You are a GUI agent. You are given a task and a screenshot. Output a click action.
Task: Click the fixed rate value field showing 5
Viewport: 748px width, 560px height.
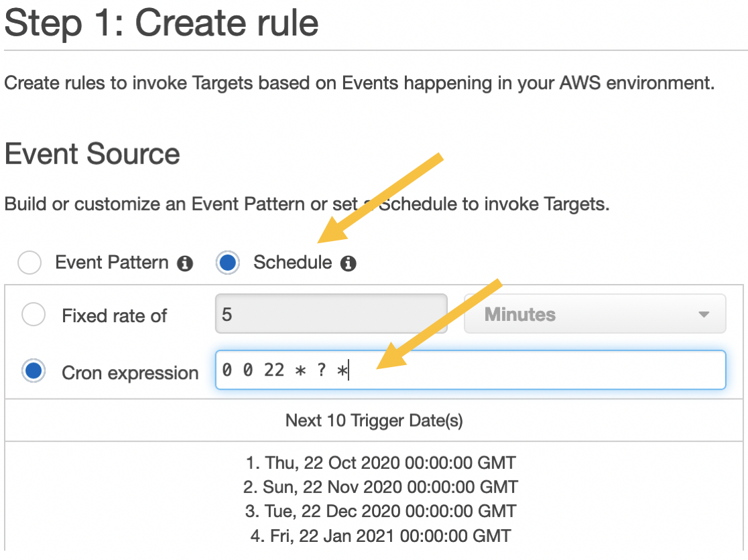click(331, 314)
